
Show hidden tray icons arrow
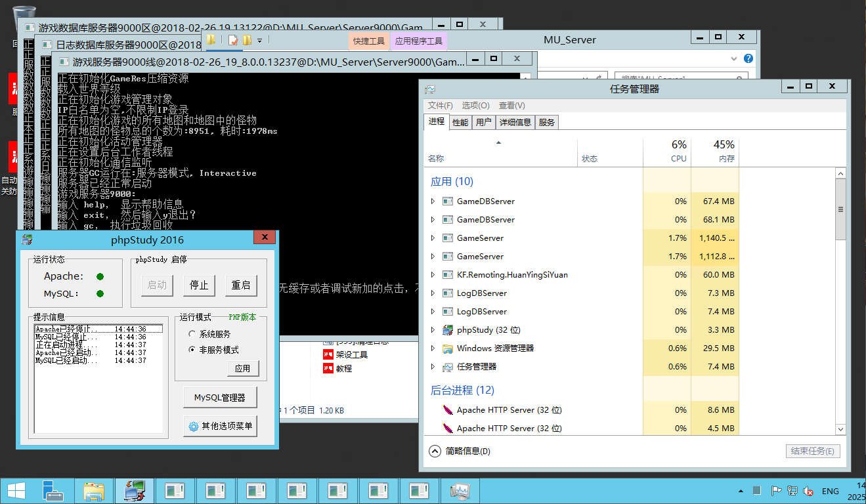(x=741, y=491)
